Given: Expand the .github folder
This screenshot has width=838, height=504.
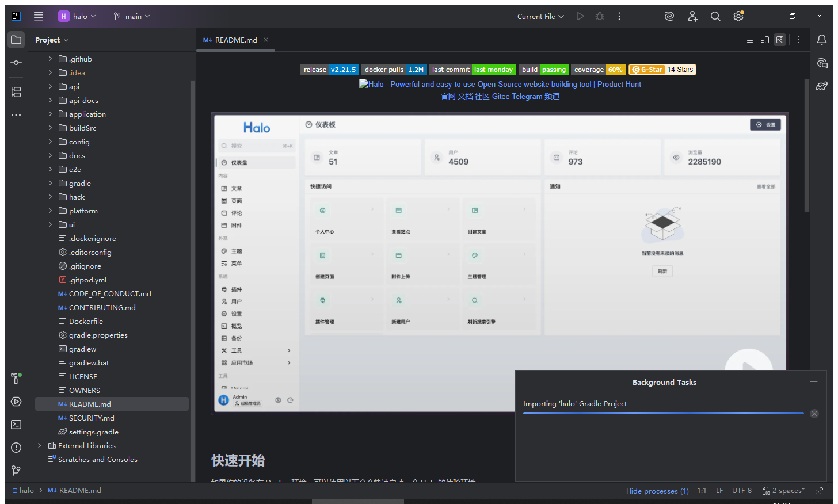Looking at the screenshot, I should (51, 59).
